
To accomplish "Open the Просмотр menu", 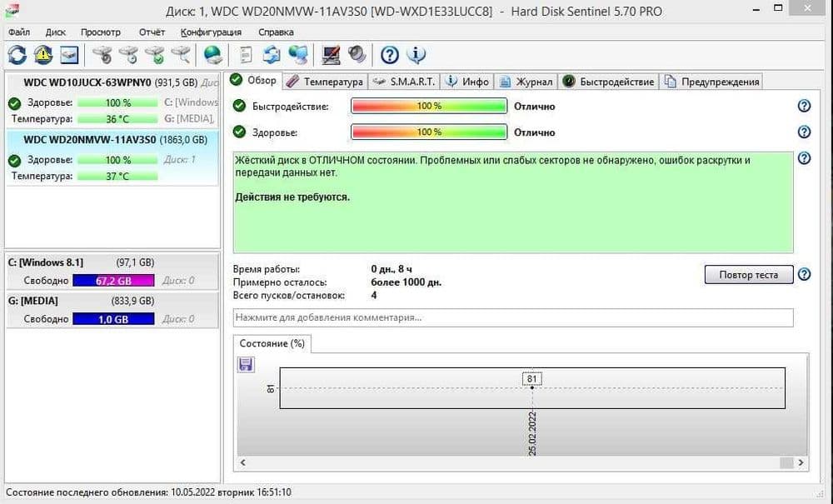I will tap(101, 32).
